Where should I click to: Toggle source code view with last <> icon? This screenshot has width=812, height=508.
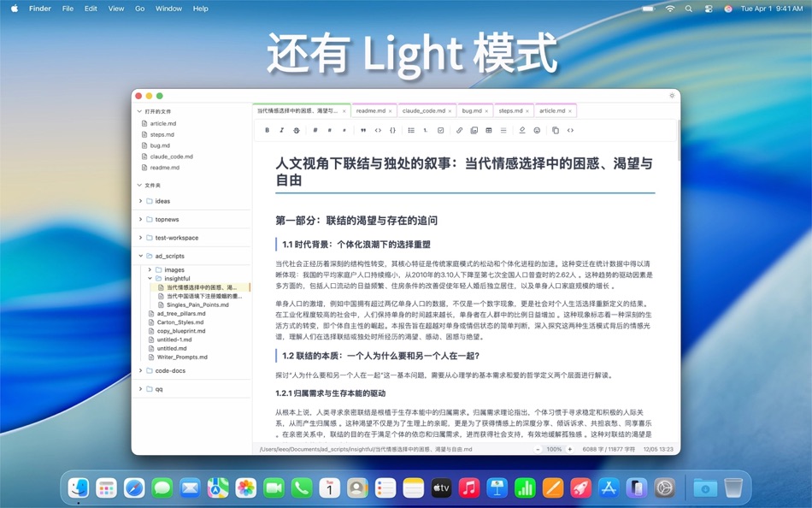tap(570, 131)
